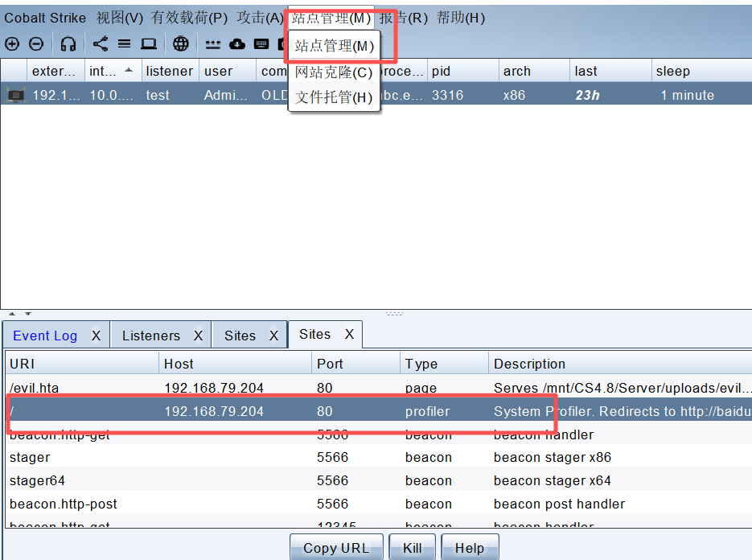Show targets view laptop icon
Image resolution: width=752 pixels, height=560 pixels.
point(149,44)
